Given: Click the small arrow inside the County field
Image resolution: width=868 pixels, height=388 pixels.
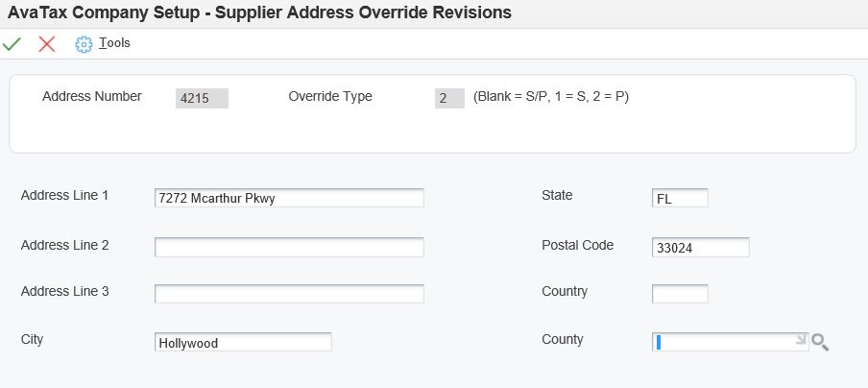Looking at the screenshot, I should [801, 339].
